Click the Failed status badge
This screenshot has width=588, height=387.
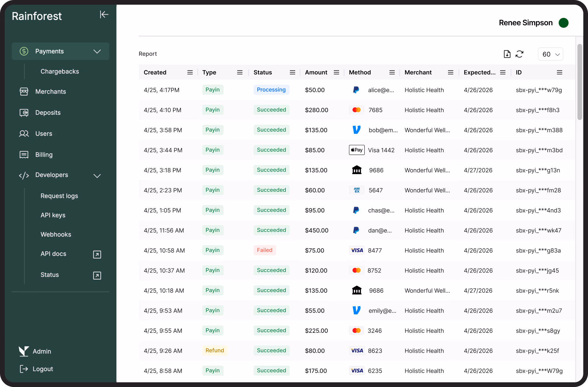tap(264, 250)
